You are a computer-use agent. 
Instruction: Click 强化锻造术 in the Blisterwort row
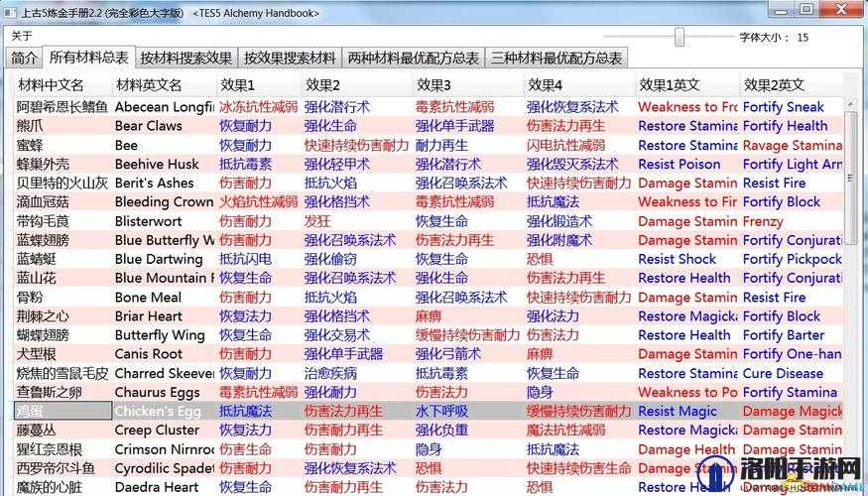coord(559,221)
